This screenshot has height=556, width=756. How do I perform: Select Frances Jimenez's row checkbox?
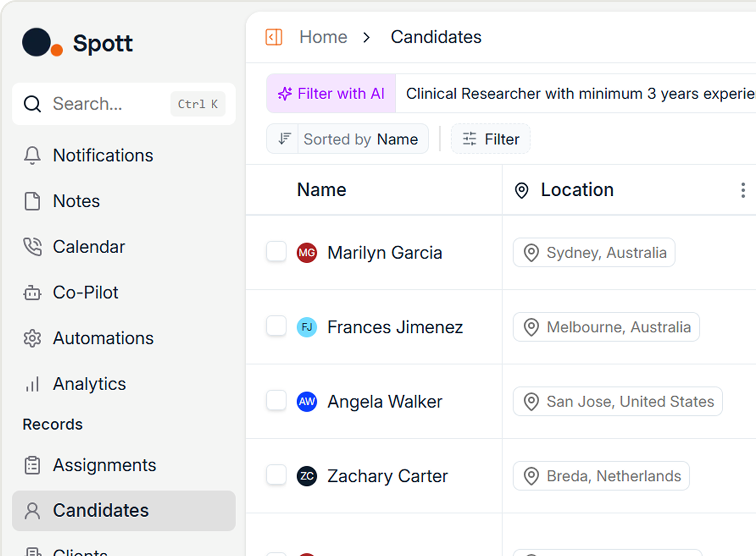coord(276,326)
